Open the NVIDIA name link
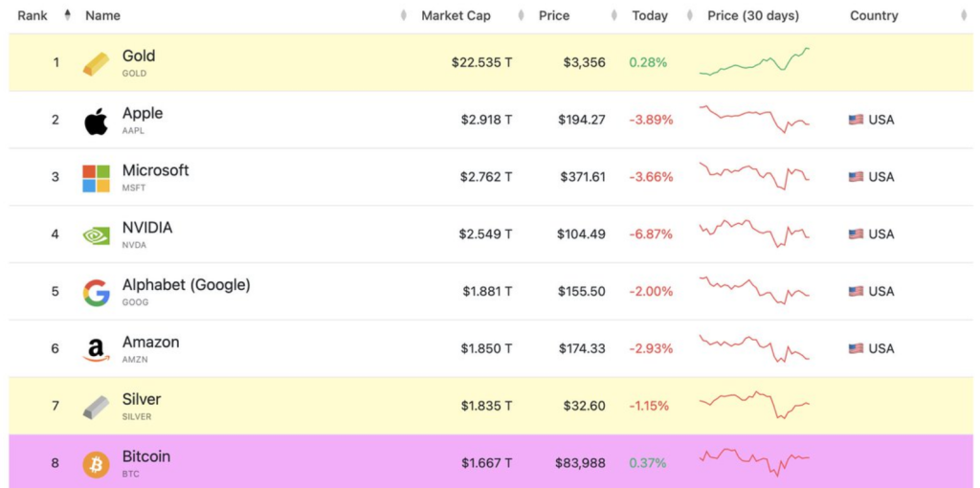 (x=147, y=228)
